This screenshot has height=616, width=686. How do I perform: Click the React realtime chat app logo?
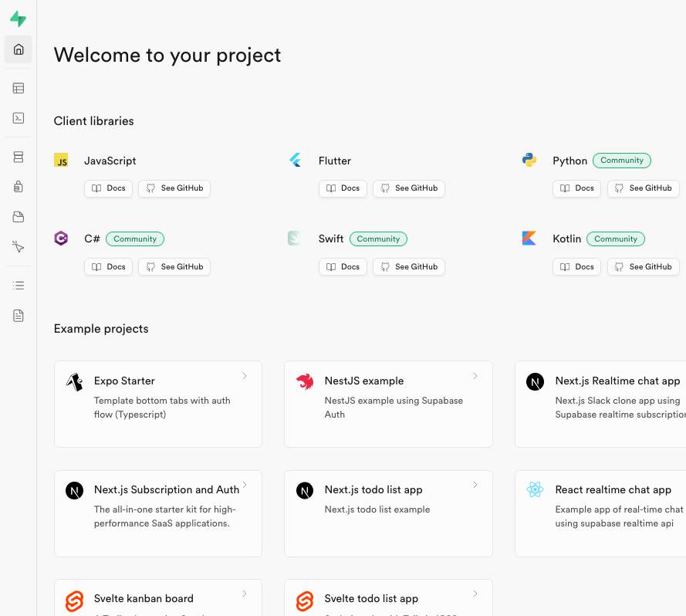[535, 490]
